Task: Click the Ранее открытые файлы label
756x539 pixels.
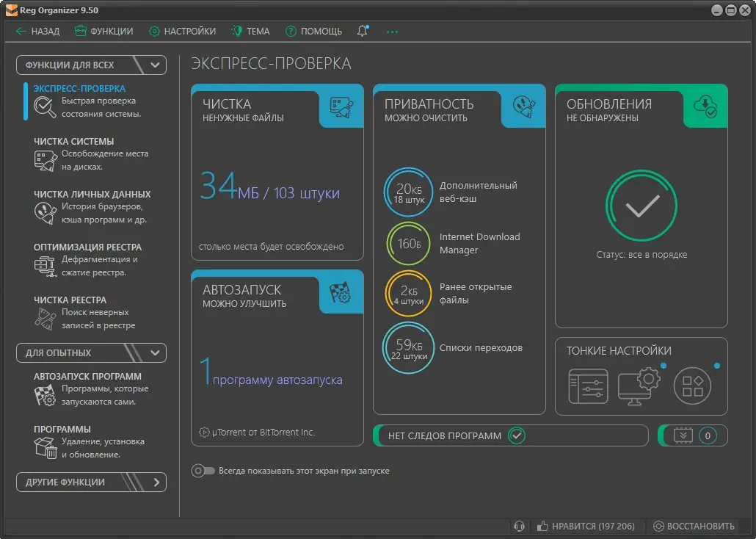Action: point(476,294)
